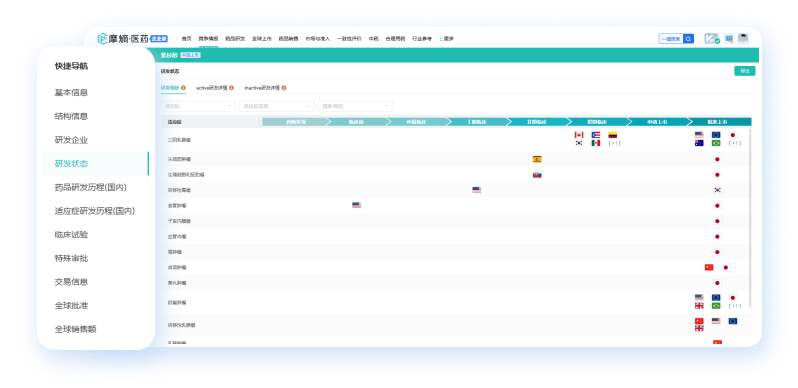Click the info icon beside active研发详情
Image resolution: width=798 pixels, height=388 pixels.
pyautogui.click(x=232, y=88)
